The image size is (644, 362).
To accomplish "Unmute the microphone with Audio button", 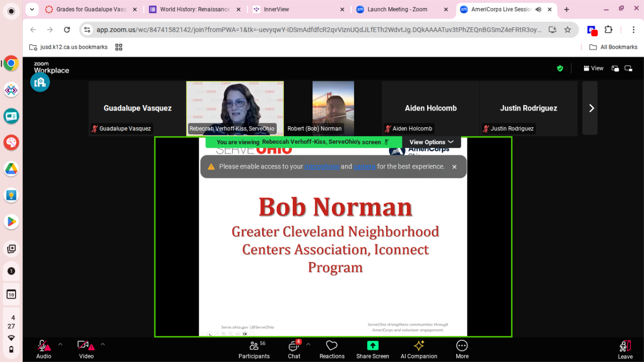I will 44,350.
